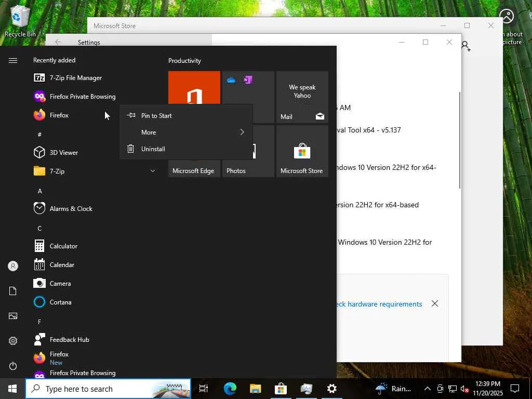Open the monitor app on taskbar

point(306,389)
